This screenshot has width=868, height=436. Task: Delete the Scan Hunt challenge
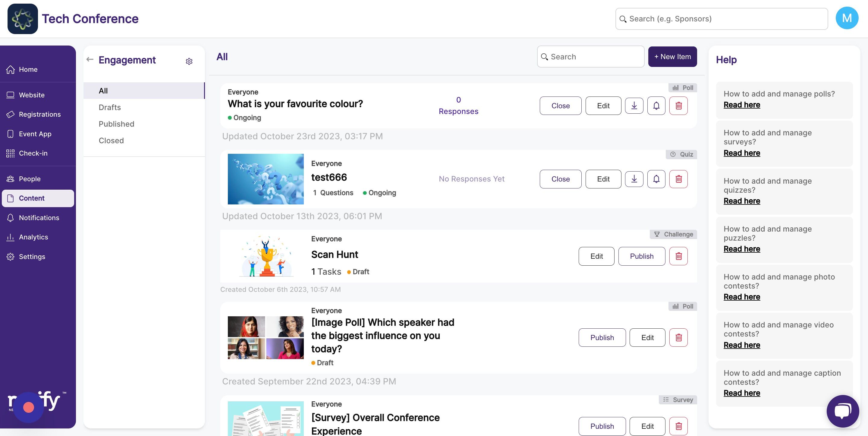coord(678,256)
